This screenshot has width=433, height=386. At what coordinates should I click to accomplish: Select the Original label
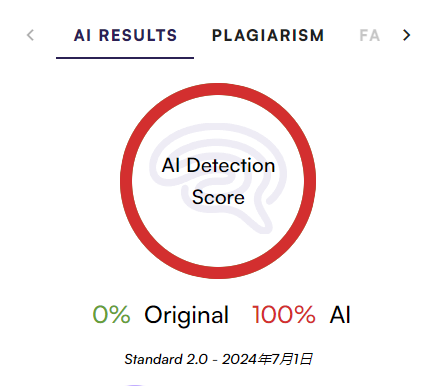tap(186, 315)
